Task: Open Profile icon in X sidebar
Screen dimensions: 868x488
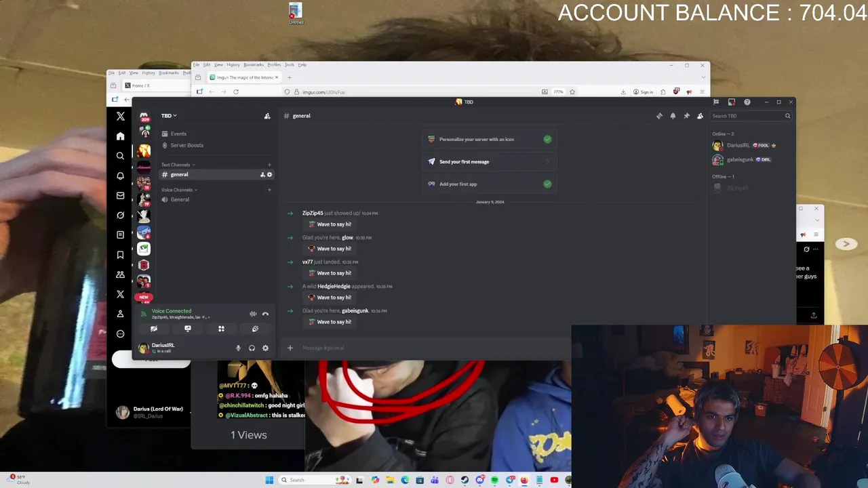Action: tap(120, 314)
